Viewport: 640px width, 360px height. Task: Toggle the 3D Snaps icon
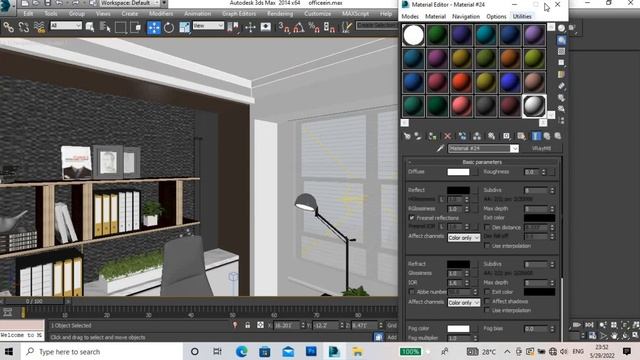coord(283,27)
